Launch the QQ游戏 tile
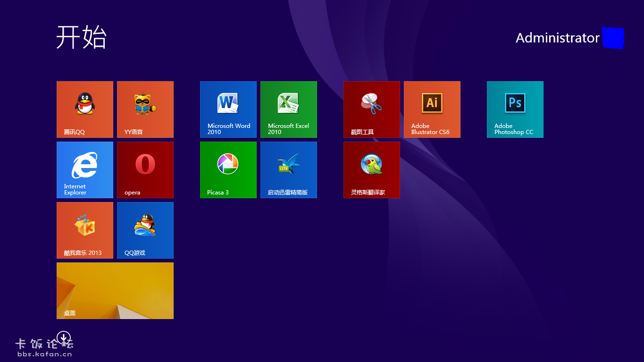 [x=145, y=230]
